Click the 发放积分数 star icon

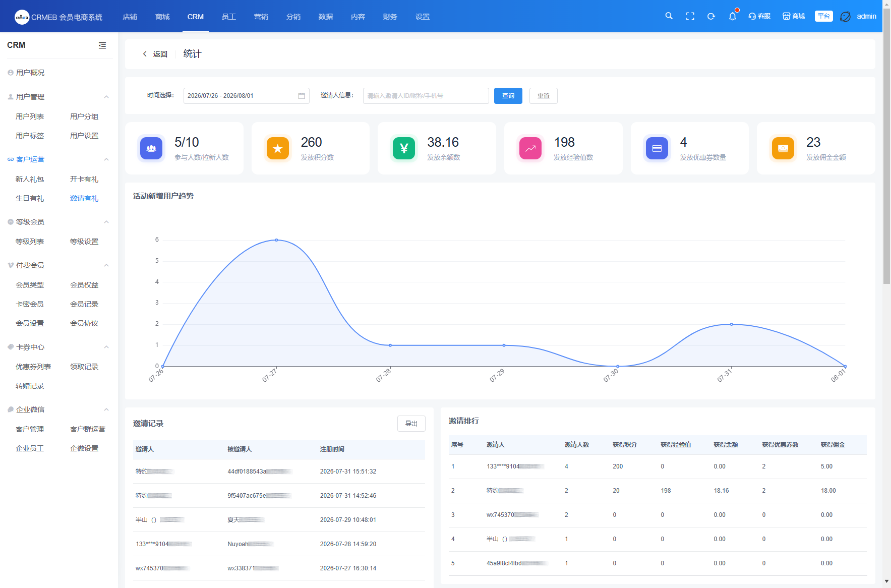pyautogui.click(x=278, y=148)
